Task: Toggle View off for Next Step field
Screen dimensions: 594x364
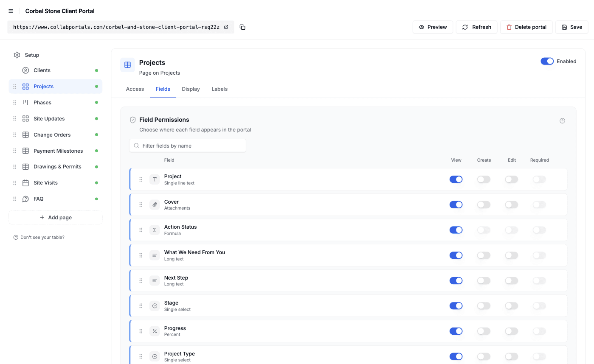Action: [x=456, y=281]
